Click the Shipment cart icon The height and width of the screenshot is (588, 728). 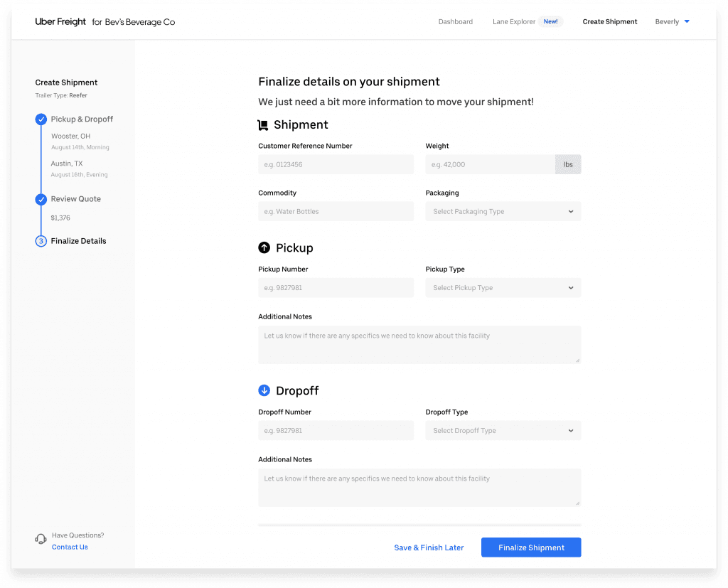pos(263,125)
